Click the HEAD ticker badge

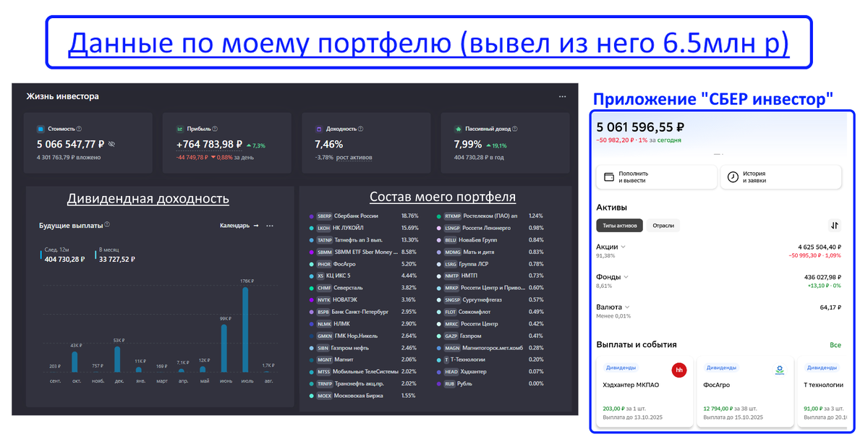pos(452,372)
